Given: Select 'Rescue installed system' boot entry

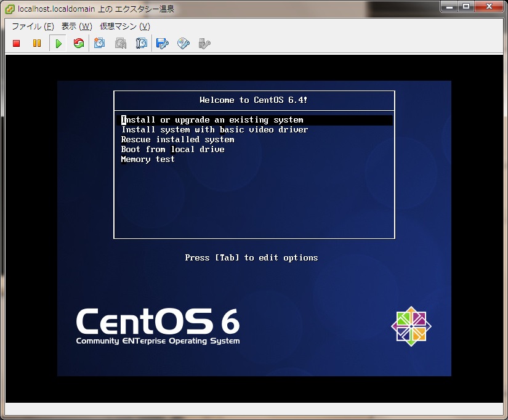Looking at the screenshot, I should coord(177,140).
